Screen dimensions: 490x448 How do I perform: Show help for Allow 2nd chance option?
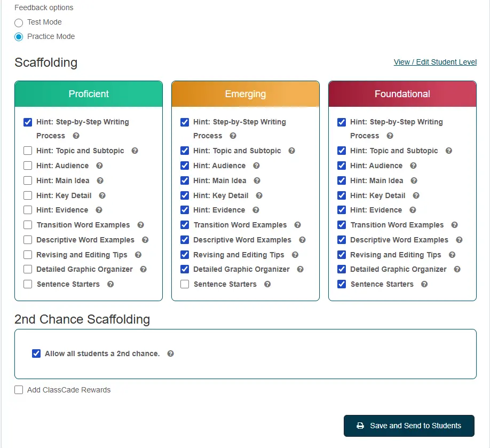coord(170,353)
